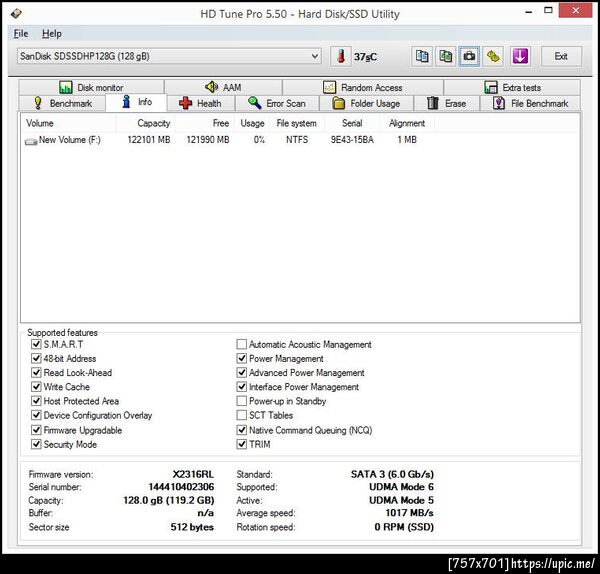Open the SanDisk drive selection dropdown

169,56
